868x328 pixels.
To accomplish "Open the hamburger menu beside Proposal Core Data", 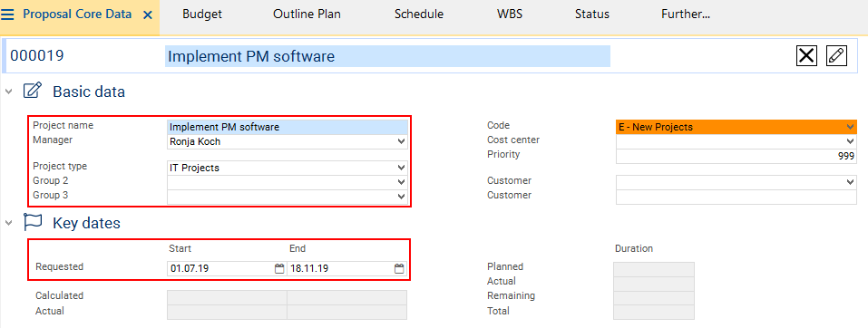I will [x=8, y=14].
